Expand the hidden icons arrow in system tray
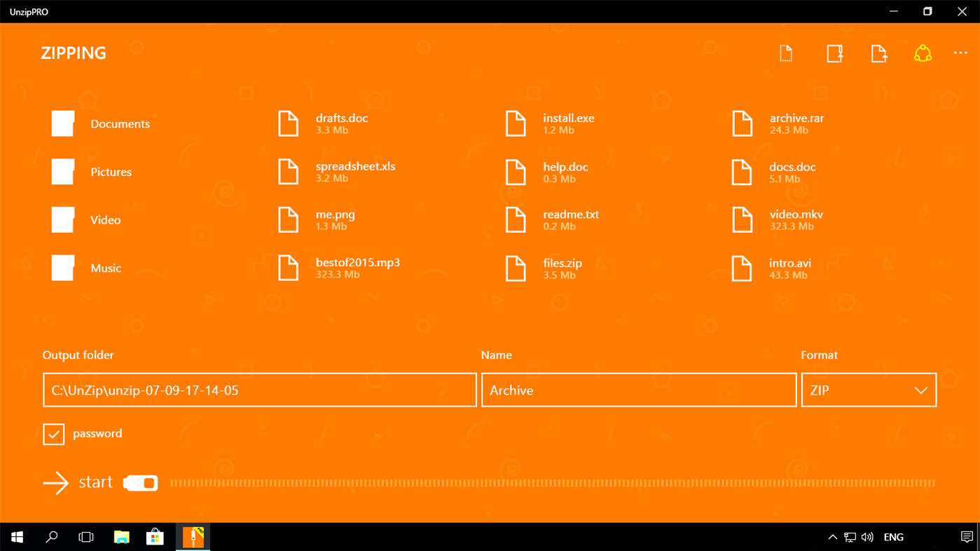Screen dimensions: 980x551 point(832,536)
